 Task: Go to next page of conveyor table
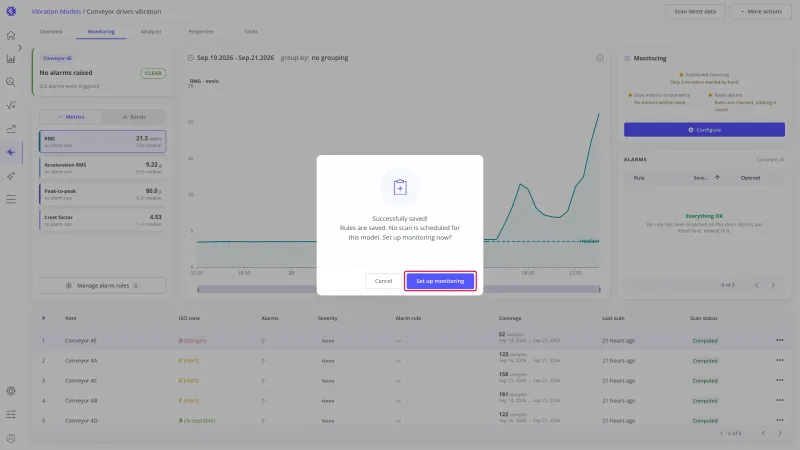tap(780, 433)
